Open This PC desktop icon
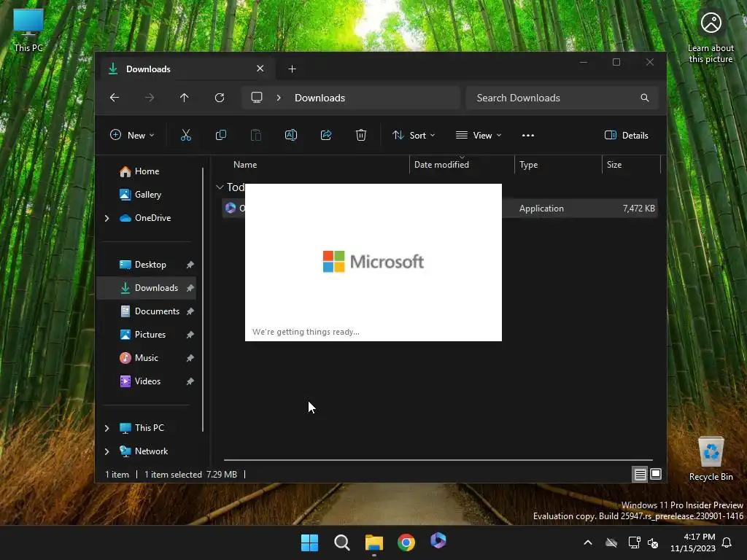747x560 pixels. 28,31
